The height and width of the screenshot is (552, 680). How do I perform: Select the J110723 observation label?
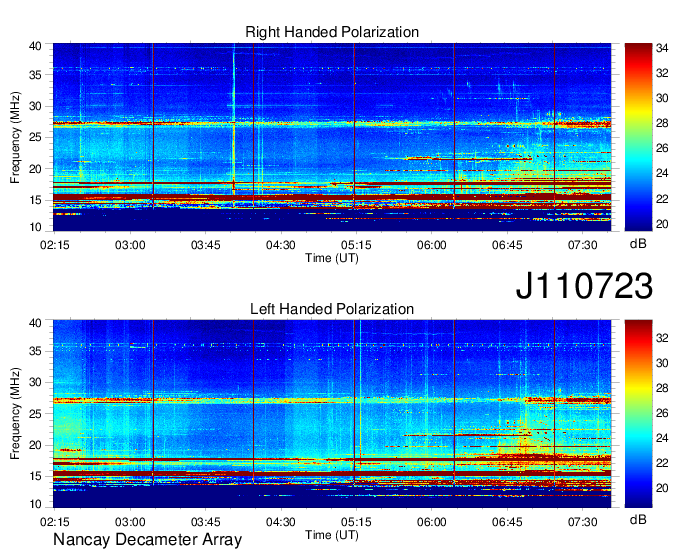coord(584,286)
